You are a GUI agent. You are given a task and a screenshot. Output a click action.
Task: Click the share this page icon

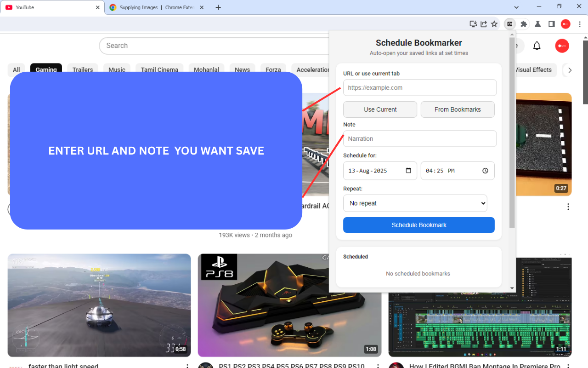click(x=484, y=24)
